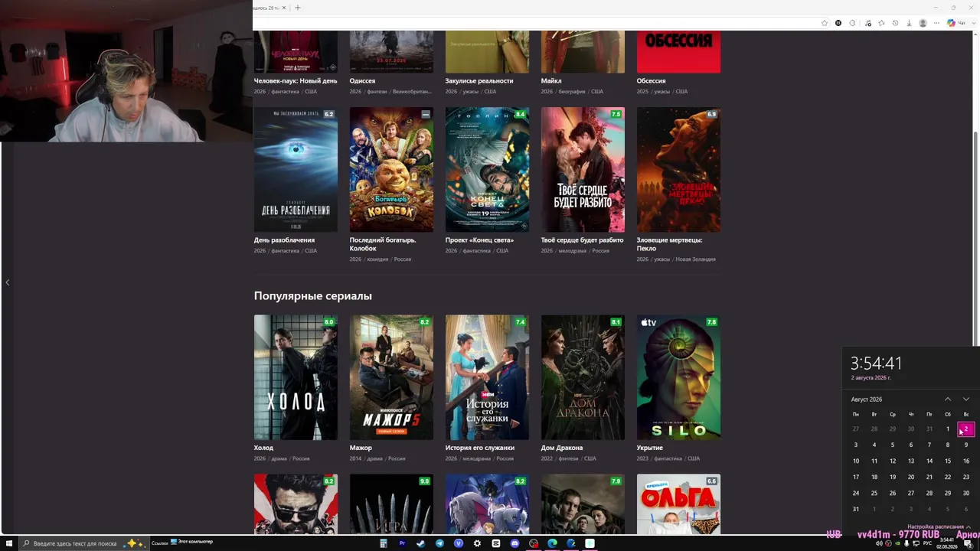
Task: Open the Windows Start menu
Action: tap(9, 543)
